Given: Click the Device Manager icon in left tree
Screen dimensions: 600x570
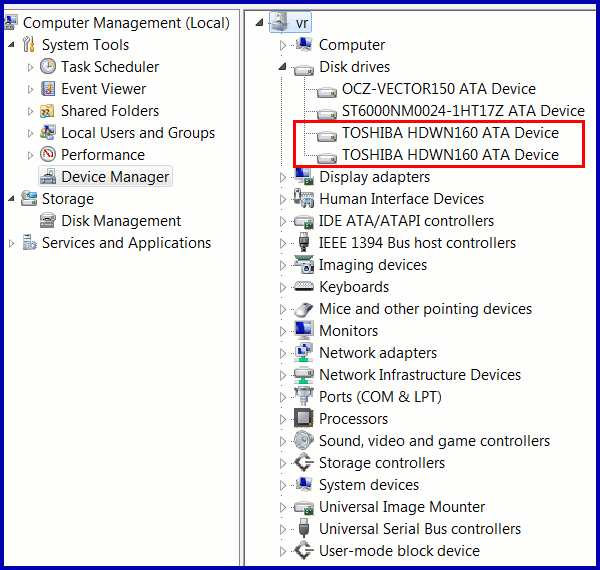Looking at the screenshot, I should point(47,177).
